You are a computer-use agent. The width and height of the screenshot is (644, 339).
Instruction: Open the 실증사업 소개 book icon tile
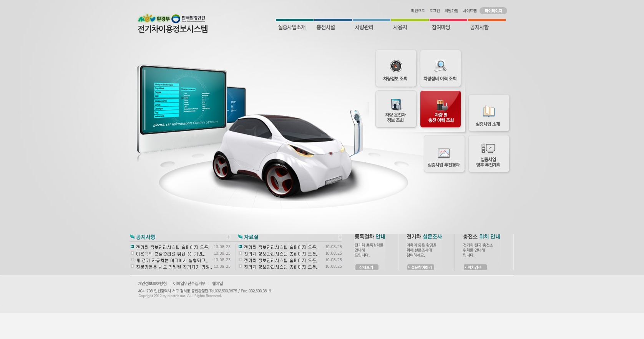[489, 113]
